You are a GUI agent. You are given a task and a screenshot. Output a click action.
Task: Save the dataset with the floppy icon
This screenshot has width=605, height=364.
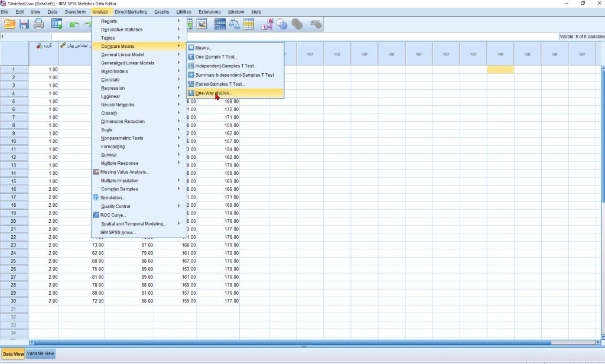click(24, 24)
